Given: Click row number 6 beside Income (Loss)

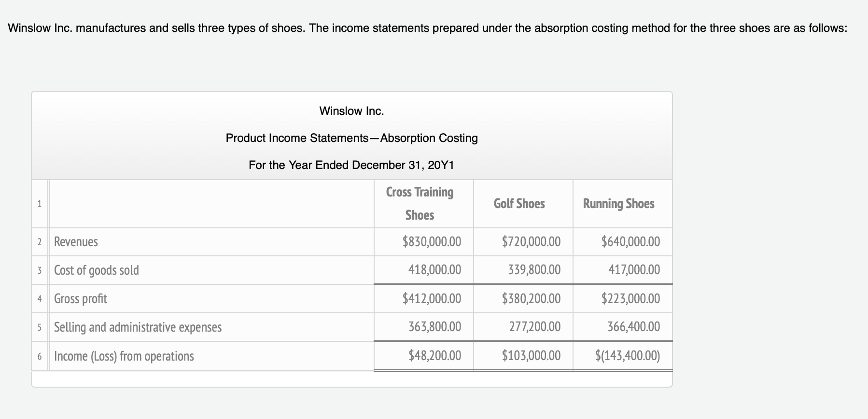Looking at the screenshot, I should [40, 356].
